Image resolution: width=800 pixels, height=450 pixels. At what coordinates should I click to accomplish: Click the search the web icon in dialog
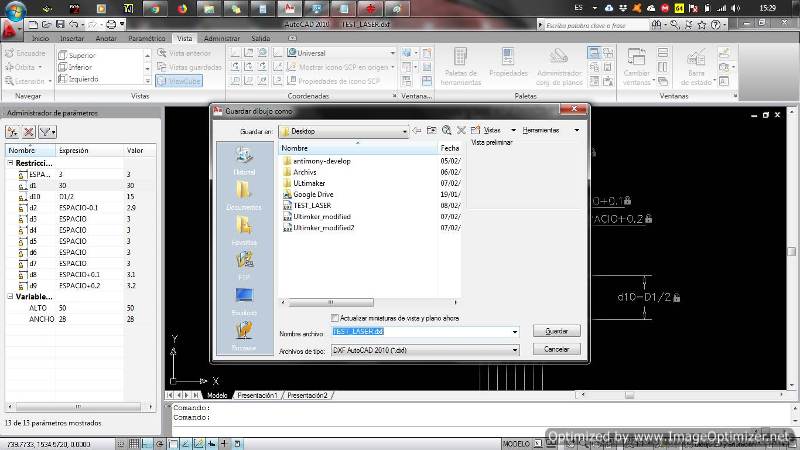[446, 131]
